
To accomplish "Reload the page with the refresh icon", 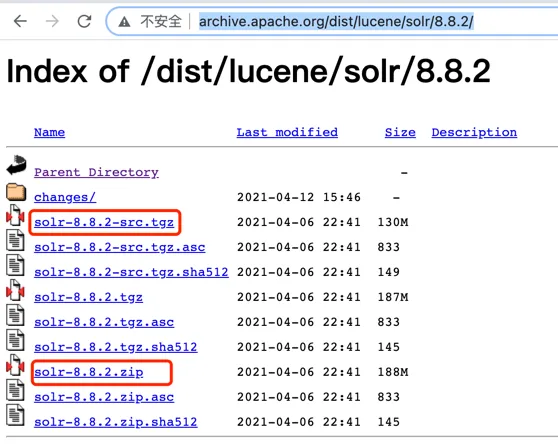I will 84,21.
